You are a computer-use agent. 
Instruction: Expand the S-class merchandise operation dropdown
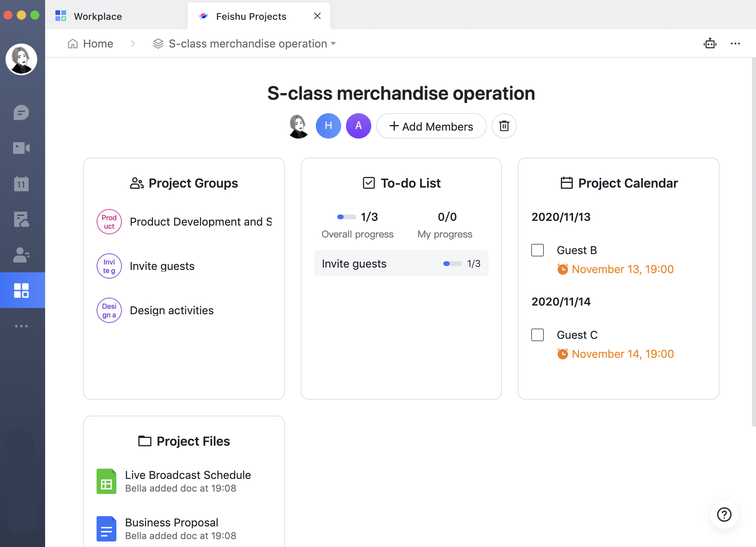333,44
